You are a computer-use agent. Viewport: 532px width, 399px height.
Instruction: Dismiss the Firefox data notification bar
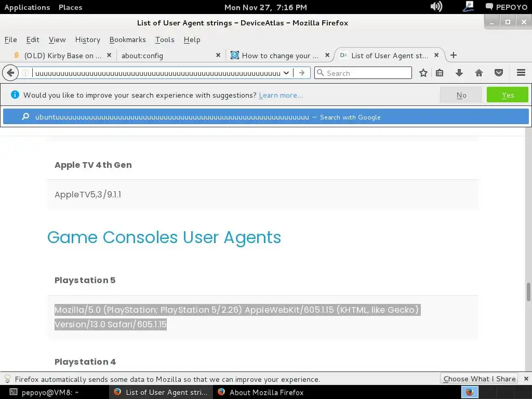[526, 379]
